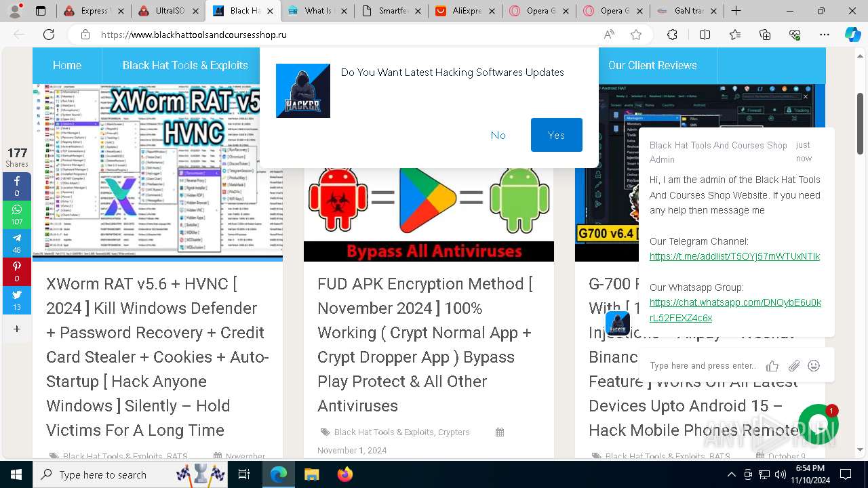The height and width of the screenshot is (488, 868).
Task: Toggle the green chat widget bubble
Action: [818, 424]
